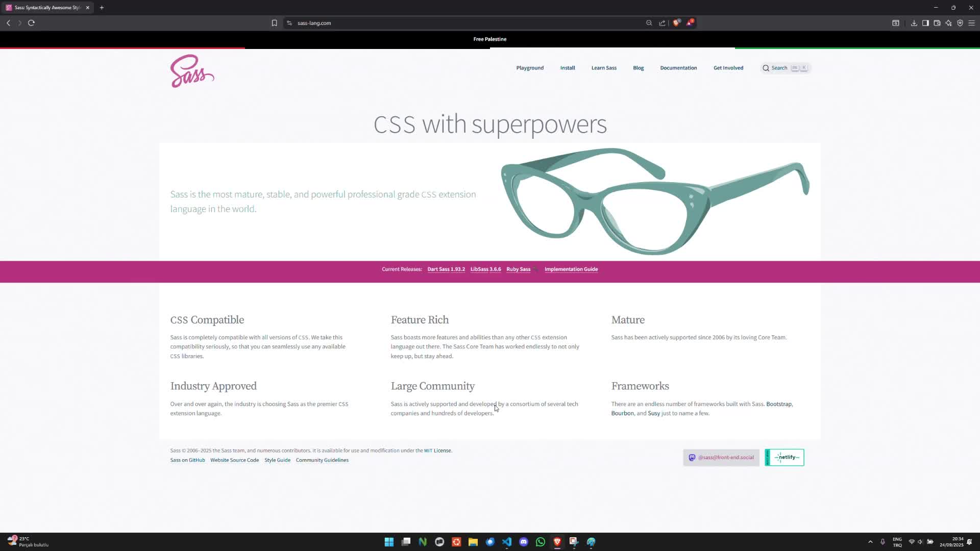Toggle the browser sidebar panel icon
This screenshot has height=551, width=980.
pos(925,23)
